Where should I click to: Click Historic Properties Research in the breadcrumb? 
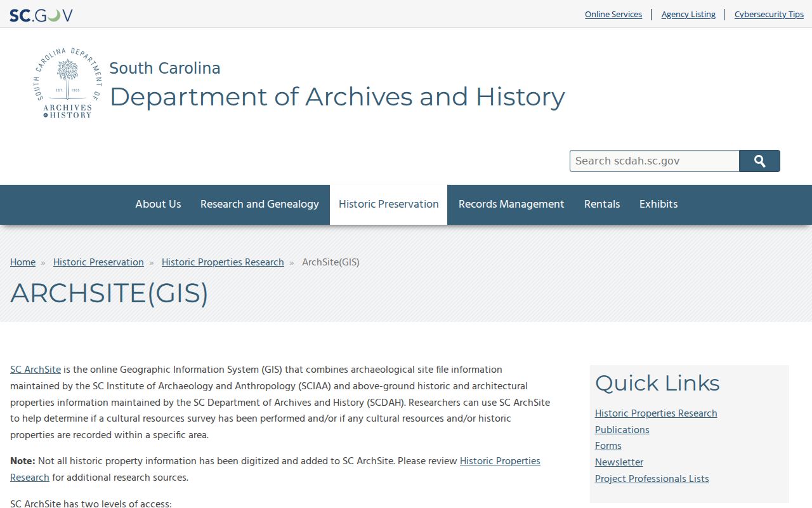(x=223, y=262)
